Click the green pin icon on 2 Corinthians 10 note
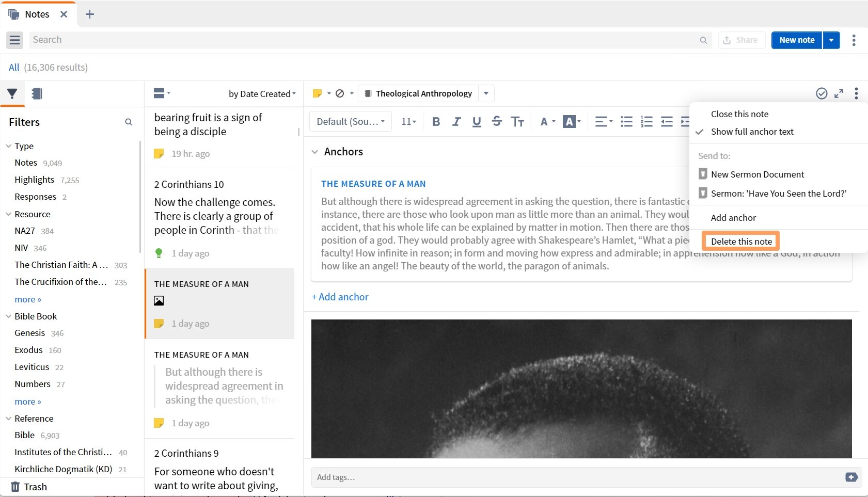Viewport: 868px width, 497px height. [159, 253]
